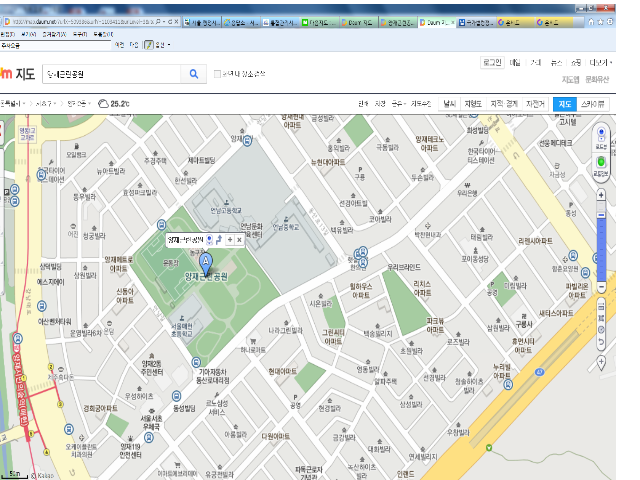This screenshot has height=480, width=640.
Task: Select the 지도 map view tab
Action: coord(566,103)
